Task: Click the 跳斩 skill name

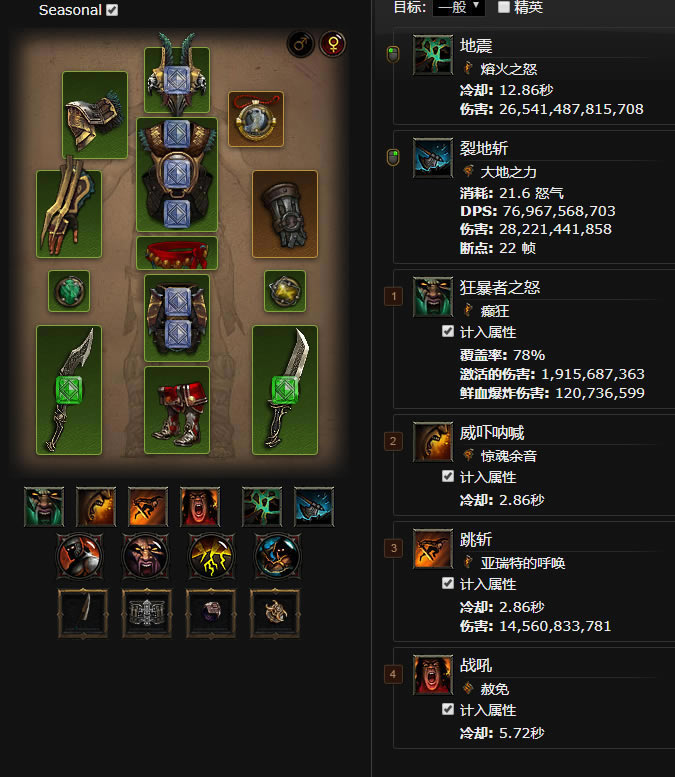Action: [x=476, y=539]
